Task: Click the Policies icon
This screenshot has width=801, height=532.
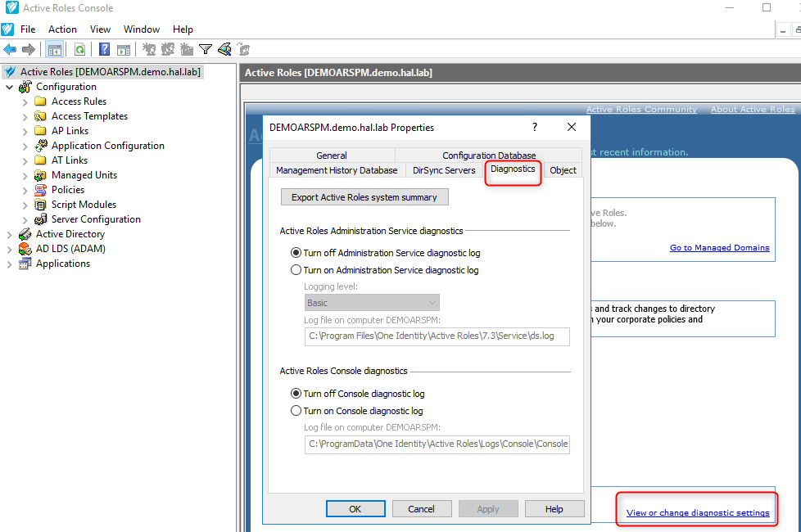Action: pyautogui.click(x=40, y=190)
